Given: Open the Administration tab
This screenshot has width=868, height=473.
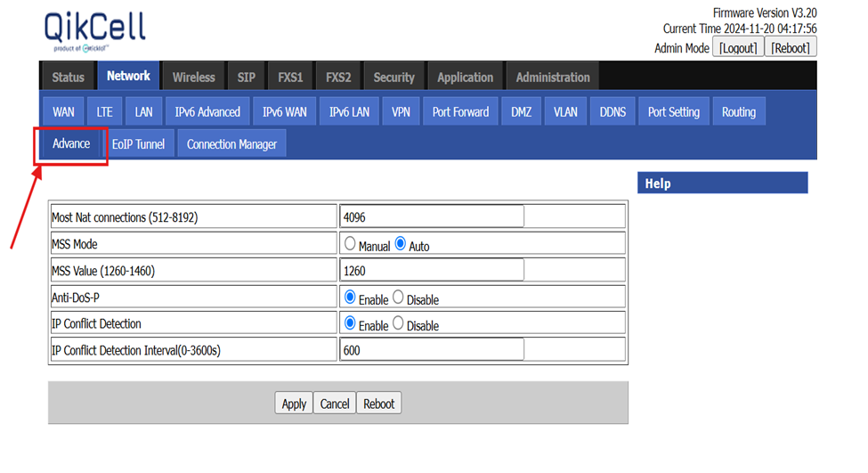Looking at the screenshot, I should 552,77.
